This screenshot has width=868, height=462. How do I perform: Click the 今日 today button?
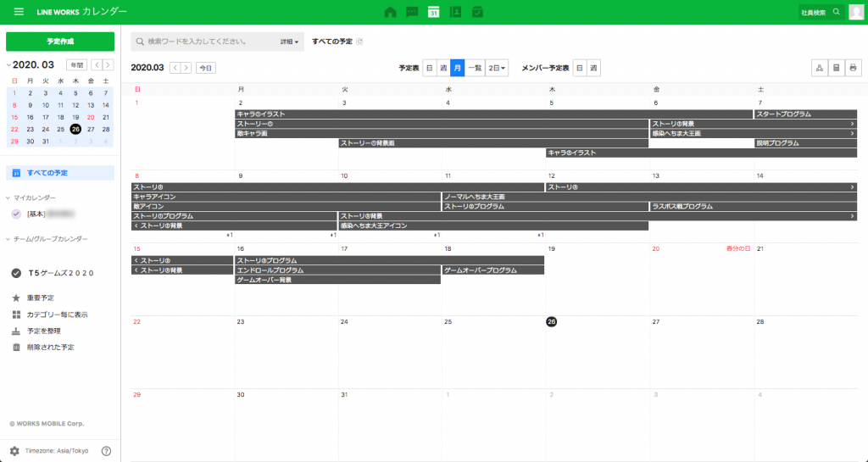click(x=205, y=68)
